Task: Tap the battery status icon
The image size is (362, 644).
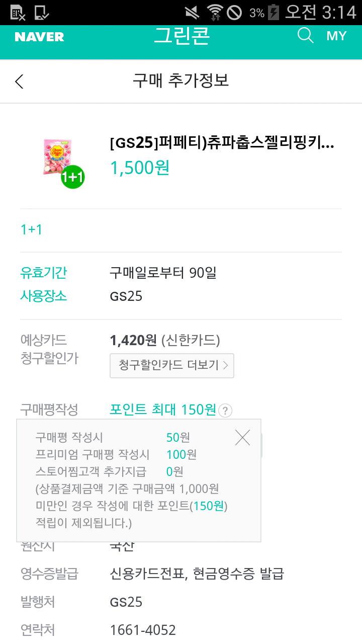Action: pos(273,12)
